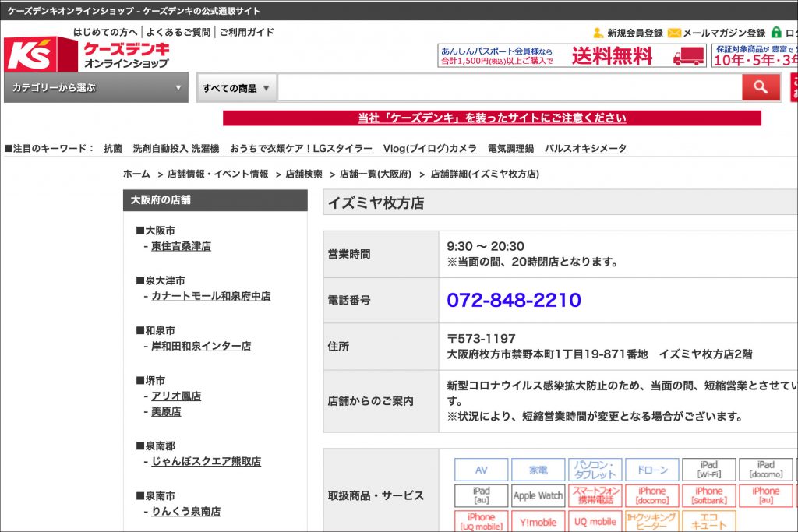Open the ご利用ガイド page
Screen dimensions: 798x532
pyautogui.click(x=246, y=33)
